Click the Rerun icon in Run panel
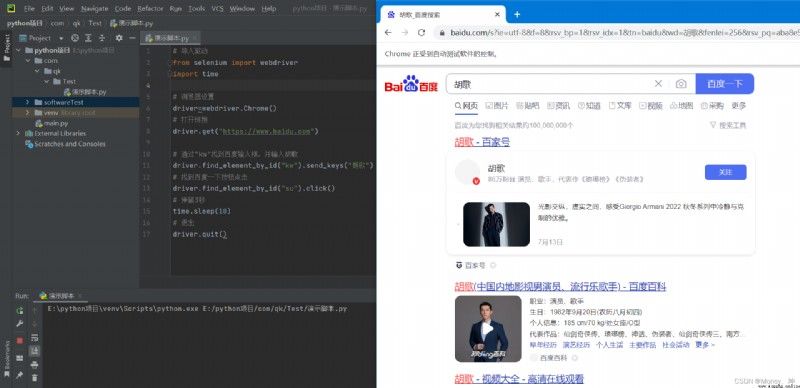The height and width of the screenshot is (388, 800). pyautogui.click(x=20, y=310)
